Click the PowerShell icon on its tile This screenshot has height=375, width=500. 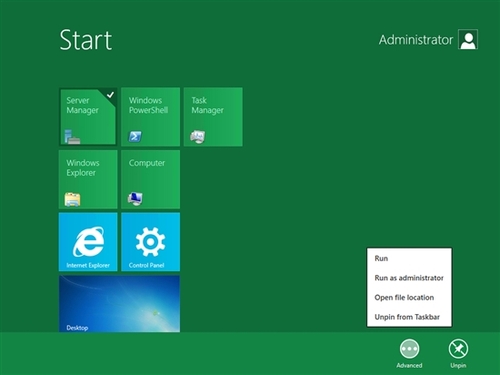pyautogui.click(x=135, y=136)
